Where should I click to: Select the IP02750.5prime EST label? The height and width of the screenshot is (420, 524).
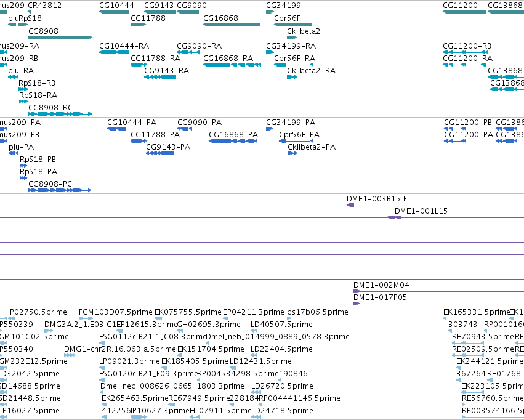coord(38,312)
